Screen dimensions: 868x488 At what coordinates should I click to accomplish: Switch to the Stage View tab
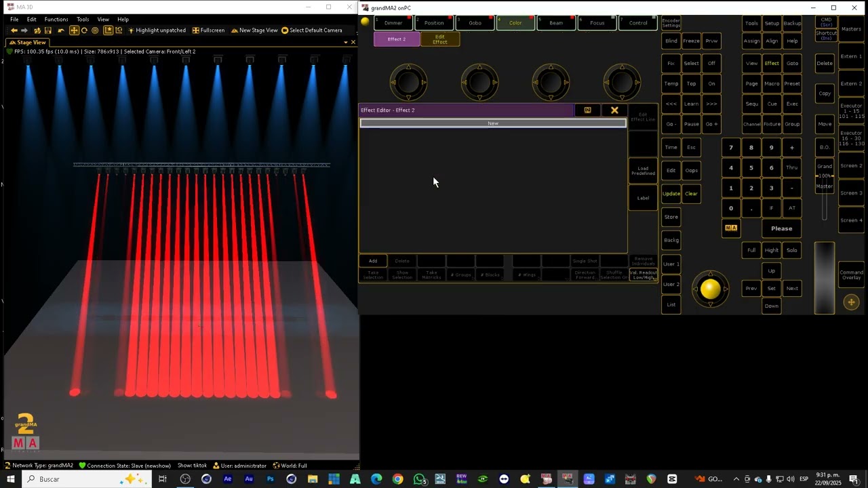pos(27,42)
